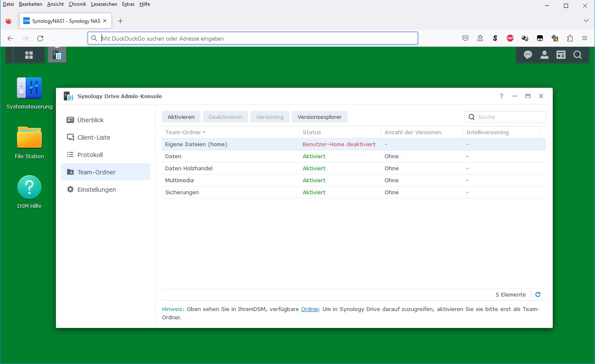Open the Bearbeiten menu
This screenshot has width=595, height=364.
click(31, 4)
